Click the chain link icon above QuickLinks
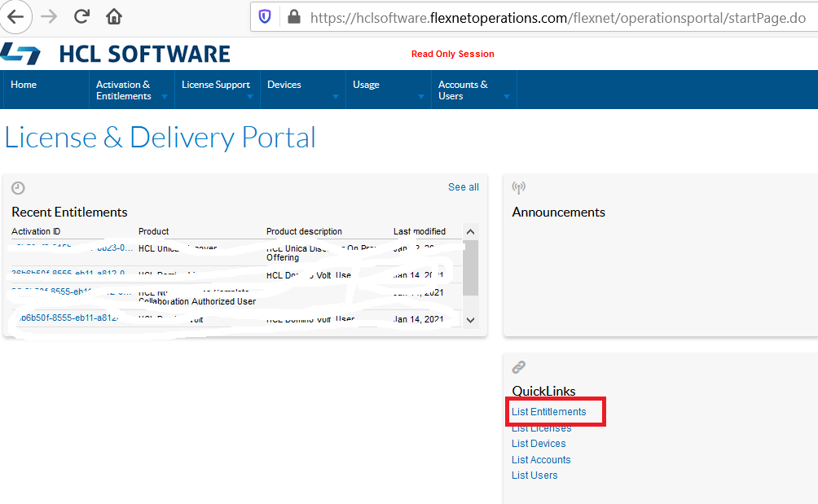Viewport: 818px width, 504px height. 518,367
